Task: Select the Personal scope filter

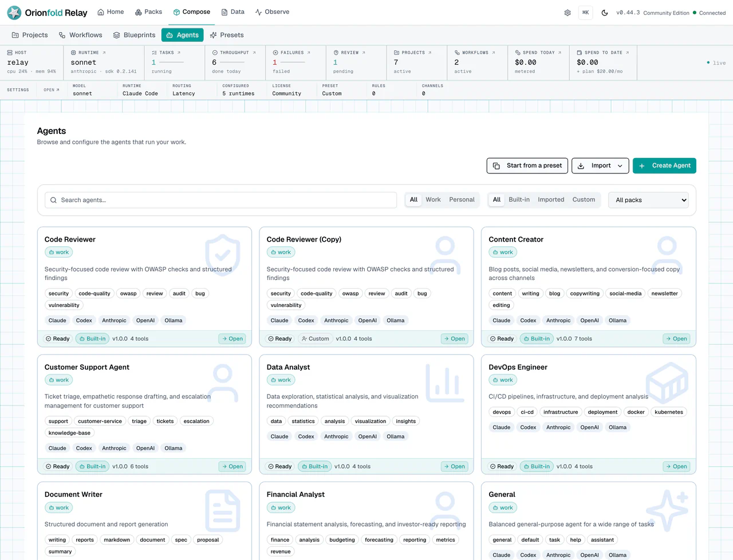Action: point(462,200)
